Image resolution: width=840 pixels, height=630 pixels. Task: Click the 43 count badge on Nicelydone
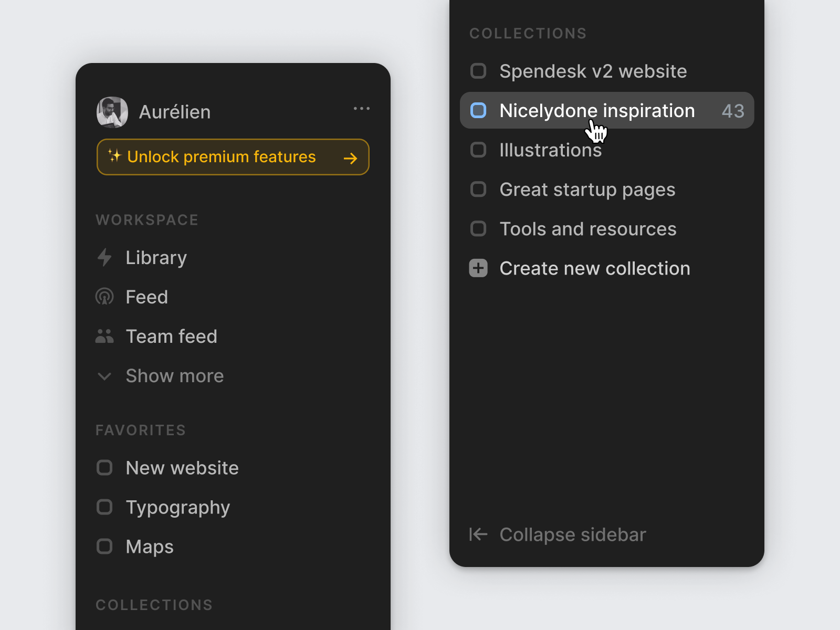pos(733,111)
